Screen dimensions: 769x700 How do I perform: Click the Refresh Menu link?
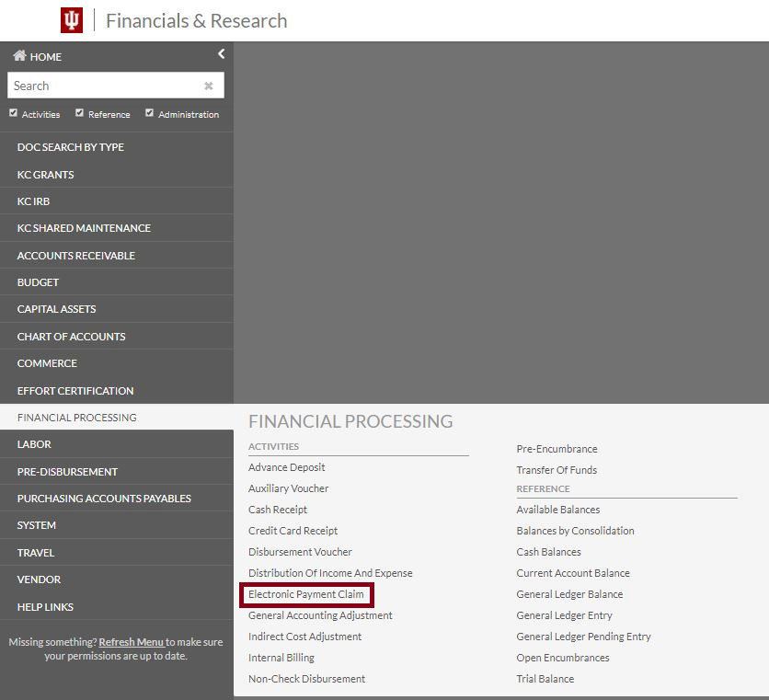(131, 642)
